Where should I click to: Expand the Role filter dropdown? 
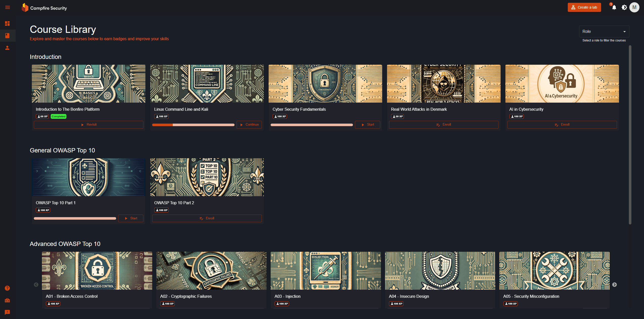[604, 32]
